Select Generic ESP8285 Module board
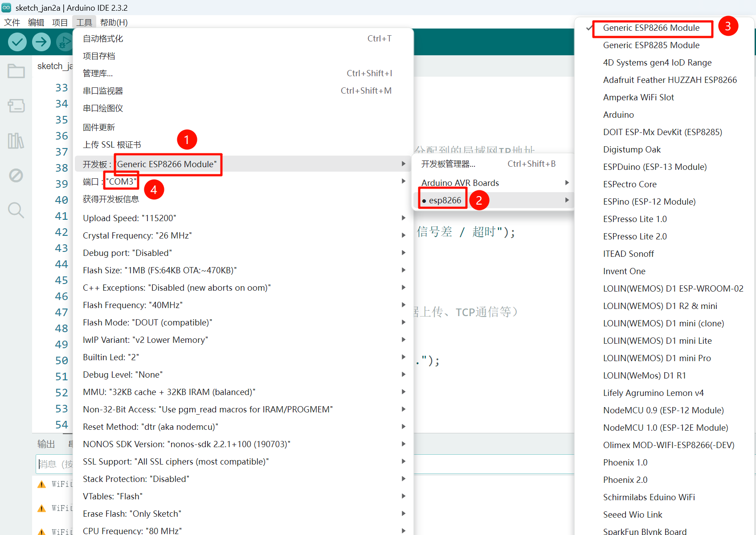This screenshot has width=756, height=535. click(664, 45)
